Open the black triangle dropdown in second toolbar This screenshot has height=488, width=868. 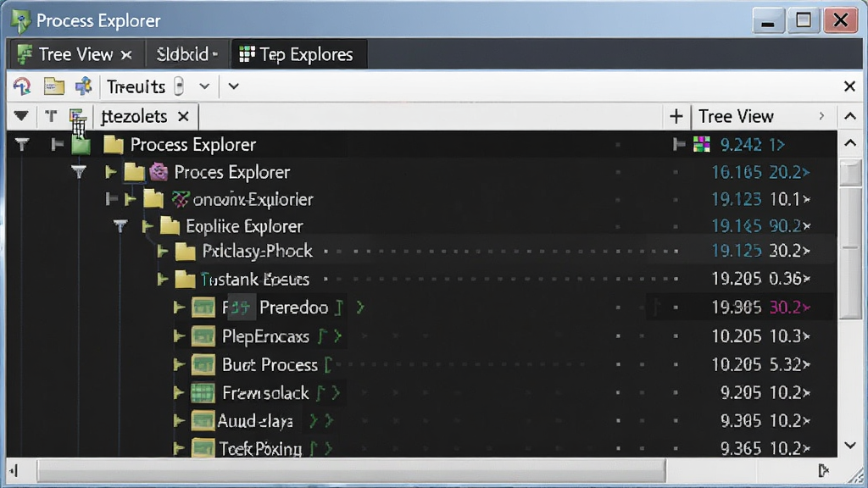click(21, 116)
